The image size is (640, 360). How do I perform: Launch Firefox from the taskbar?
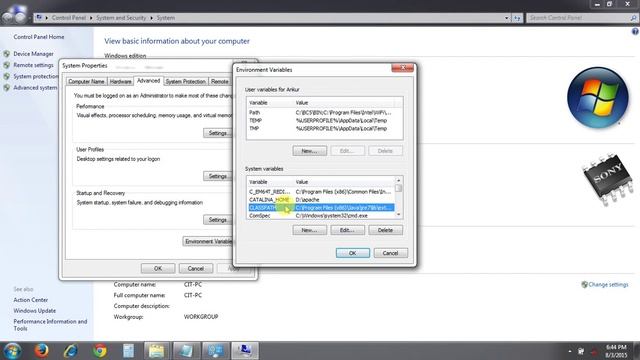(41, 351)
